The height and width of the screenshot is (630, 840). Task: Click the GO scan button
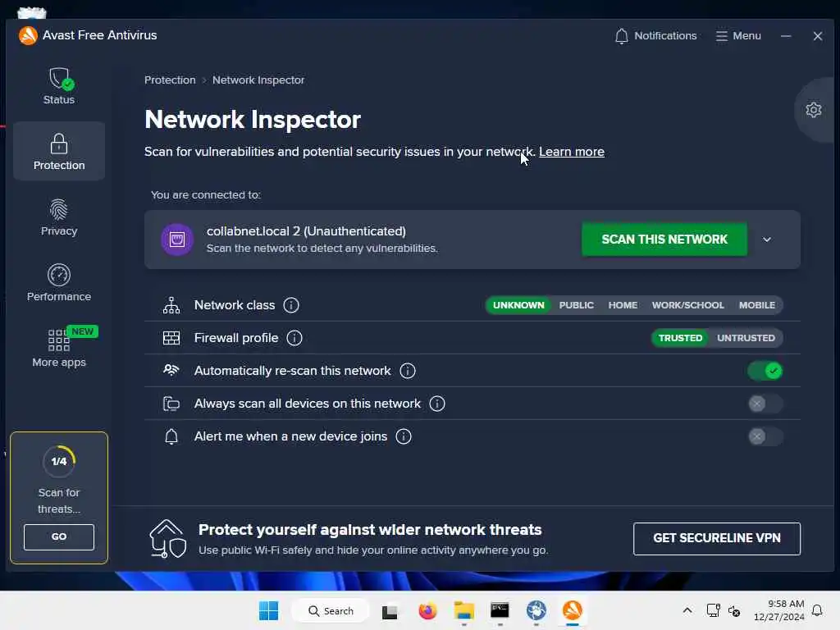pyautogui.click(x=59, y=536)
